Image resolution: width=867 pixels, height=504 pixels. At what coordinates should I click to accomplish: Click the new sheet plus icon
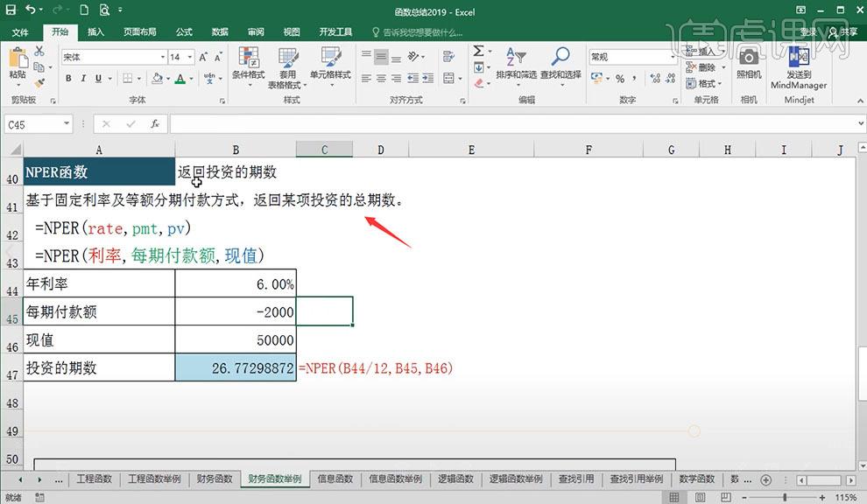pyautogui.click(x=765, y=480)
